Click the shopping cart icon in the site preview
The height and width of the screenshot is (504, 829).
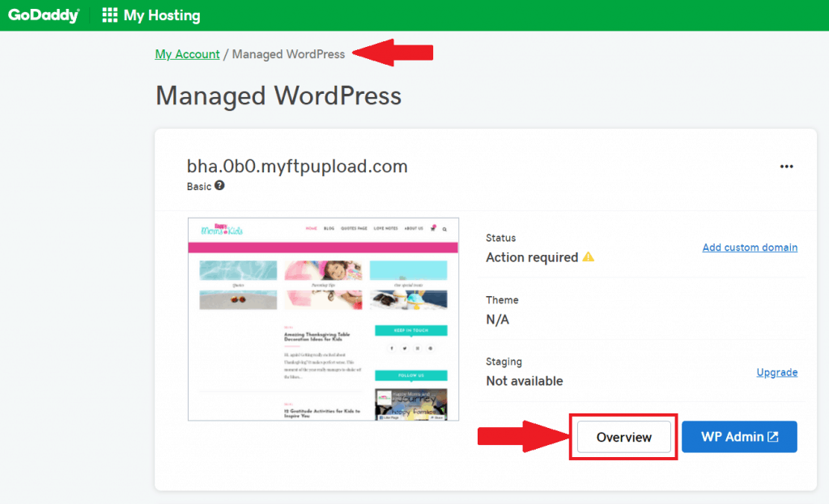(x=432, y=228)
